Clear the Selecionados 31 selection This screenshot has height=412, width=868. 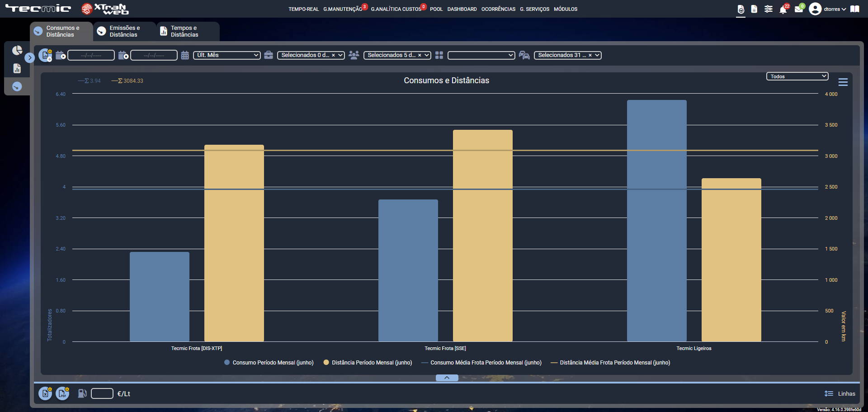tap(590, 55)
